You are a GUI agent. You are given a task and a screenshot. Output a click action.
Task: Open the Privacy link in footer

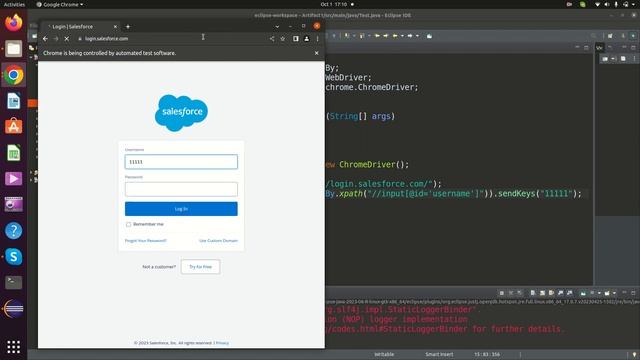pos(222,343)
